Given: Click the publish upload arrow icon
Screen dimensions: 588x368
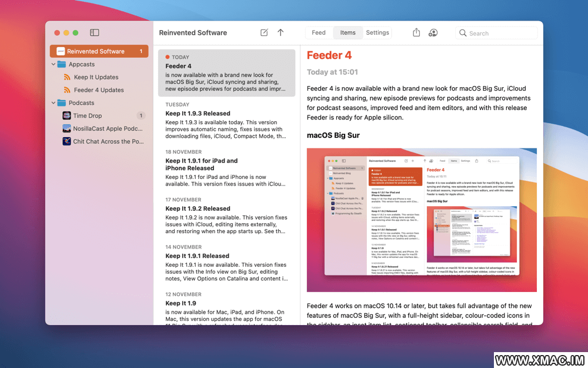Looking at the screenshot, I should tap(280, 33).
